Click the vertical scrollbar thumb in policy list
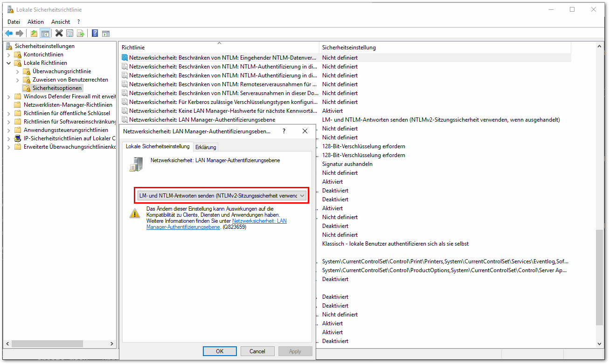 pos(599,277)
